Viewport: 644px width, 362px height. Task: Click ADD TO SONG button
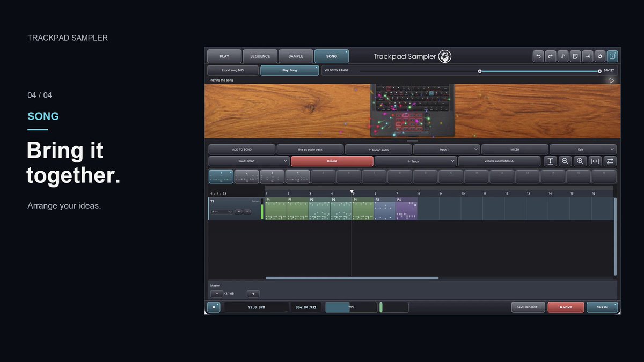pyautogui.click(x=242, y=150)
